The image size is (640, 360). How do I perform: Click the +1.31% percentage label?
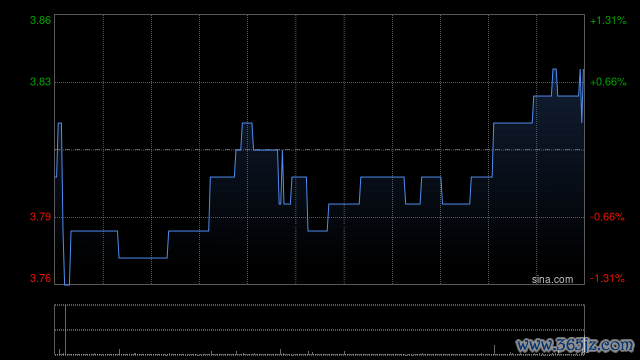click(x=608, y=20)
